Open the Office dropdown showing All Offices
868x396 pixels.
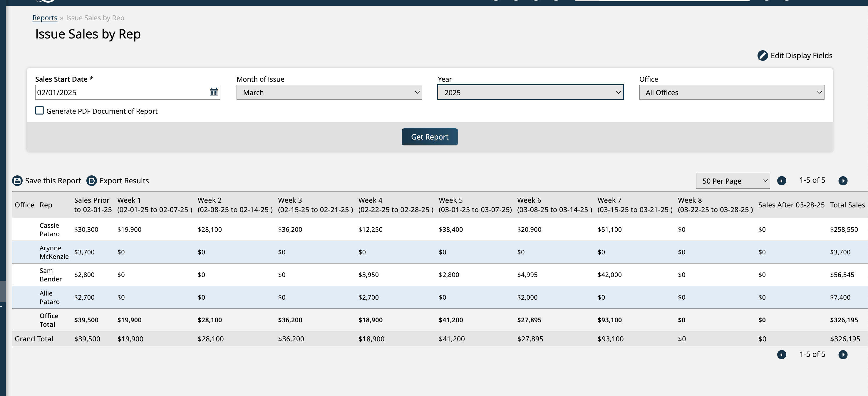pyautogui.click(x=732, y=92)
